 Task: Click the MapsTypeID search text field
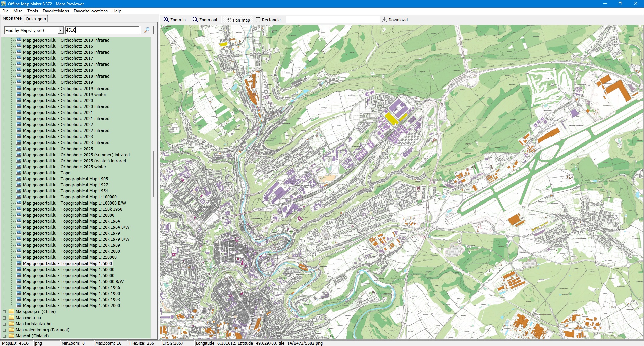tap(102, 30)
